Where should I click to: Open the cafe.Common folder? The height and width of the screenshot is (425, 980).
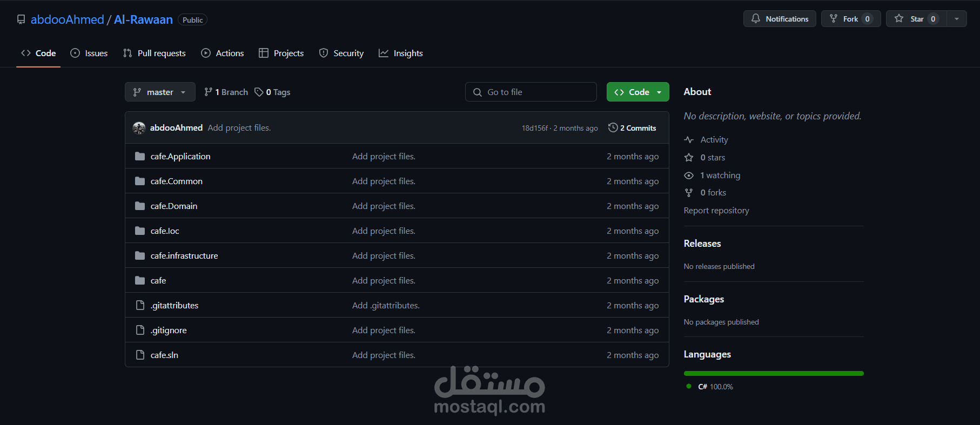[177, 181]
